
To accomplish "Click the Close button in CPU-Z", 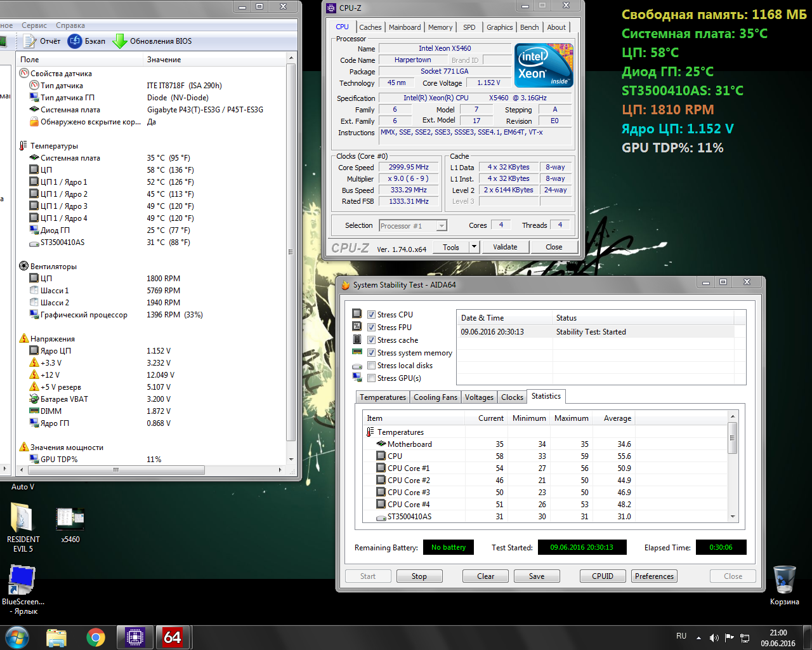I will 554,247.
